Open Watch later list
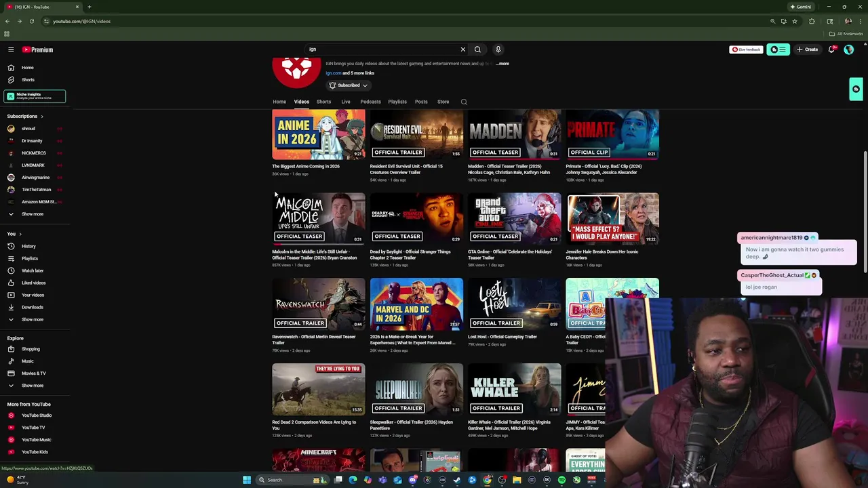The height and width of the screenshot is (488, 868). (34, 270)
